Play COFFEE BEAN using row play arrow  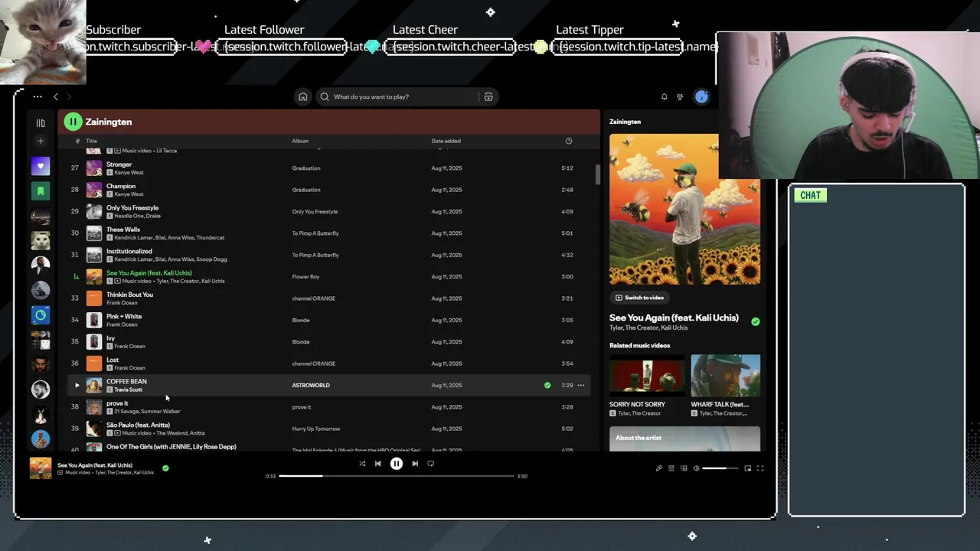(x=77, y=385)
